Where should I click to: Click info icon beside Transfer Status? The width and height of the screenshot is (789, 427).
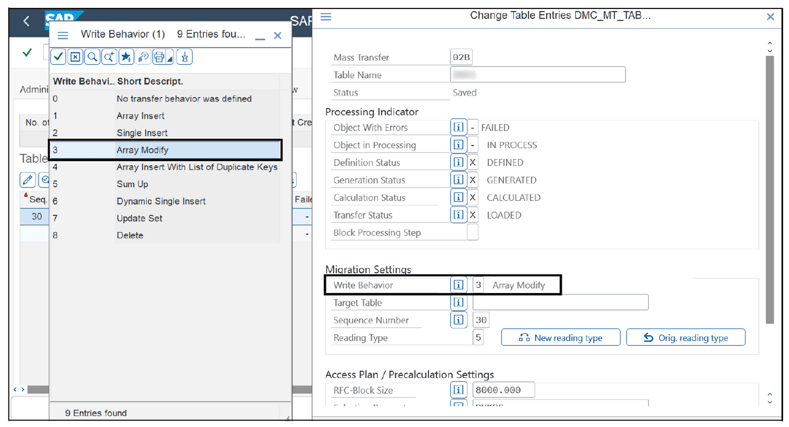458,215
